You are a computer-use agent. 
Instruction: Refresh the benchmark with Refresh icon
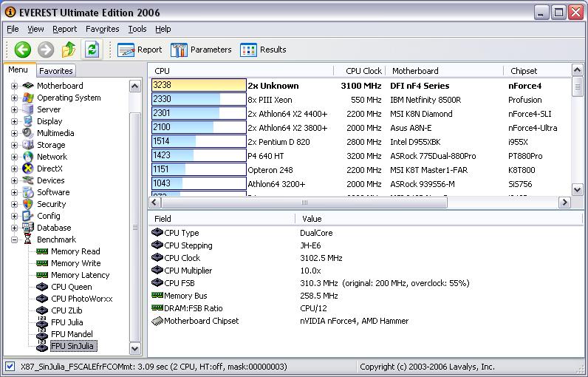[x=92, y=50]
